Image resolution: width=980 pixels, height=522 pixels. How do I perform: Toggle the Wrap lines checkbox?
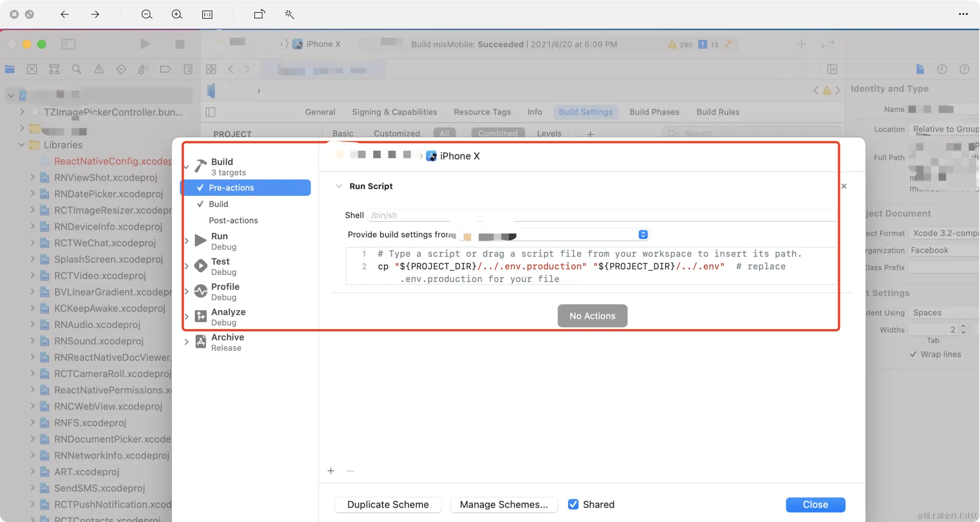[913, 354]
